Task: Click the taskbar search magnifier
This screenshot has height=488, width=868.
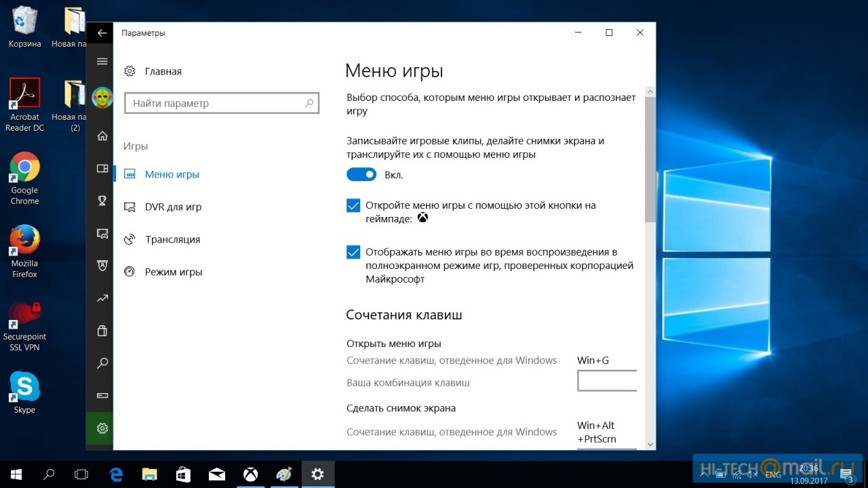Action: 49,474
